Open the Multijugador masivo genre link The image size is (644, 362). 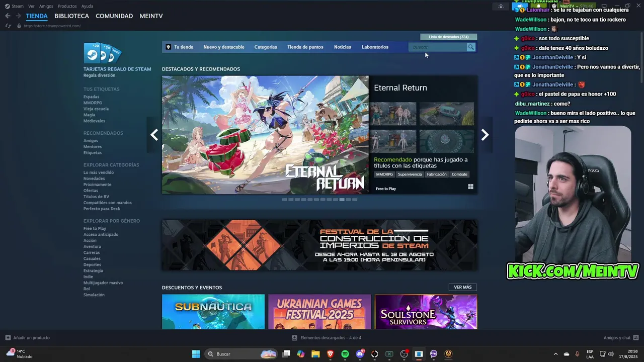(103, 283)
